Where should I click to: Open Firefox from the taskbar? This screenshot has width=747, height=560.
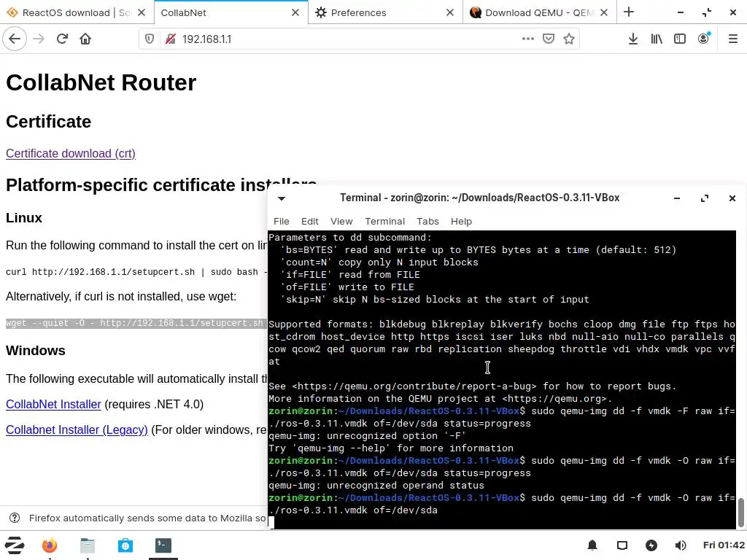[49, 545]
